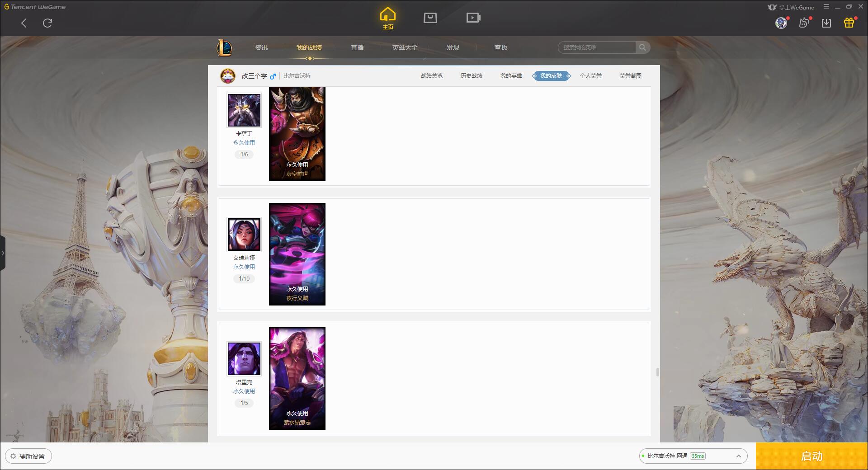This screenshot has width=868, height=470.
Task: Select the 塔里克 champion portrait
Action: point(244,359)
